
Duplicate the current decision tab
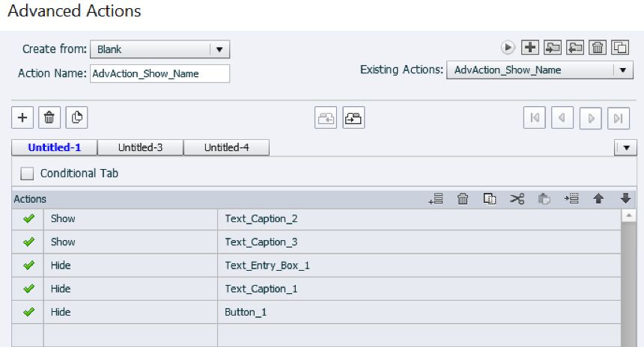tap(76, 117)
